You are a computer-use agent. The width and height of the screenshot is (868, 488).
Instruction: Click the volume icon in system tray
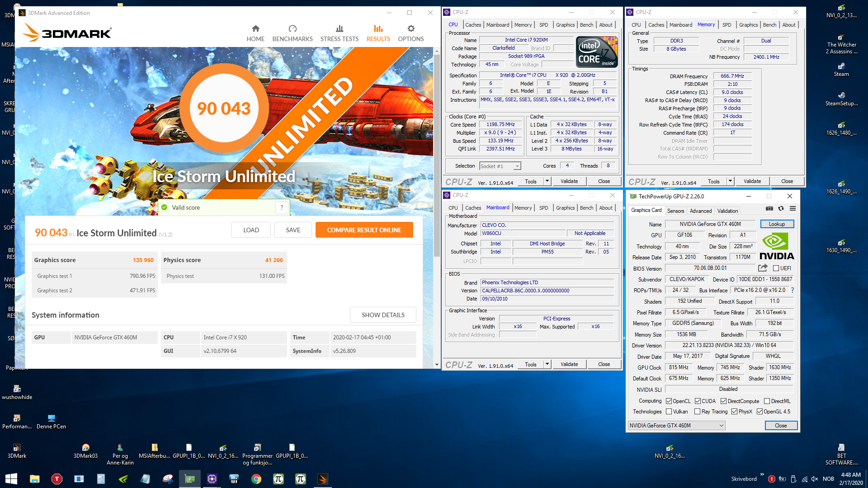815,479
